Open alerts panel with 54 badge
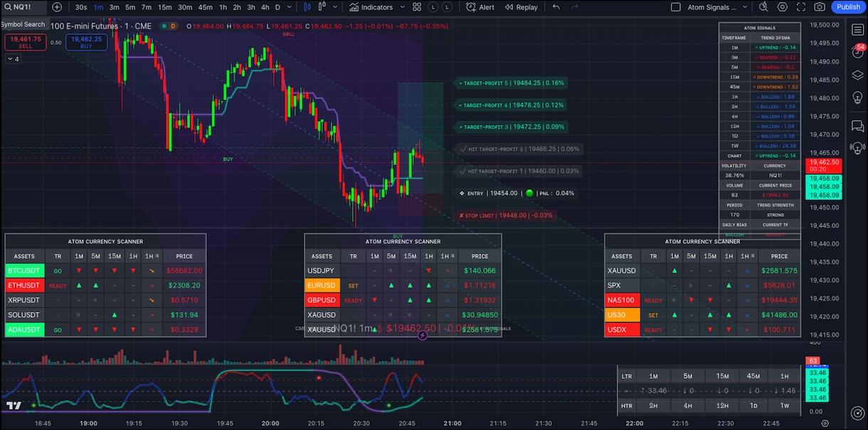 tap(858, 51)
